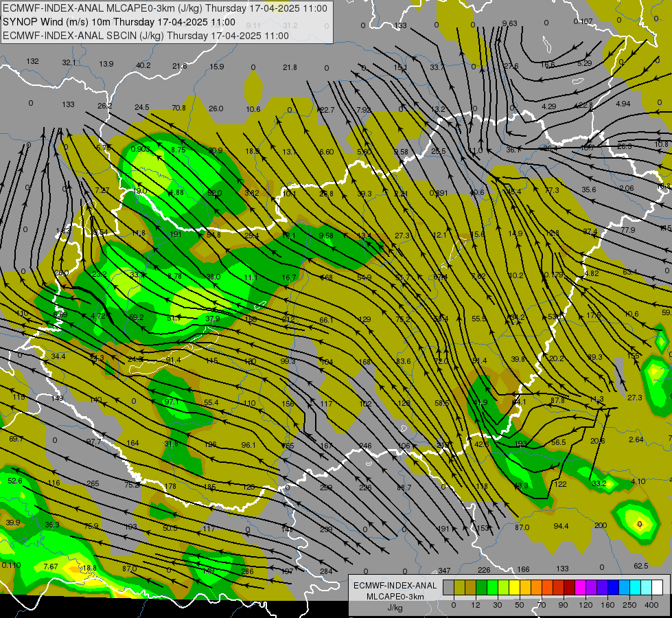
Task: Click the map value 32.1
Action: click(x=69, y=62)
